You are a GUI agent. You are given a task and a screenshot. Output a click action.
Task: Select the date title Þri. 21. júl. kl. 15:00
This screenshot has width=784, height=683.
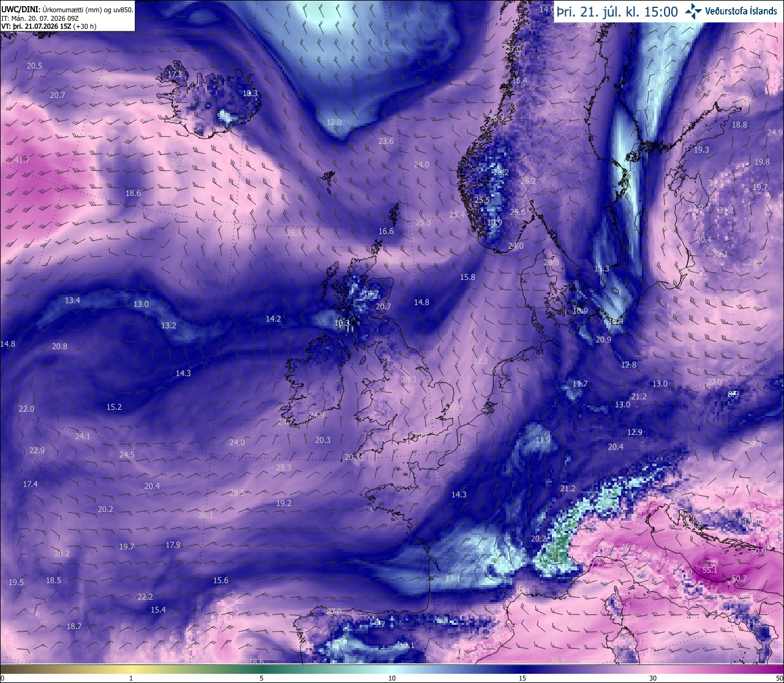click(617, 12)
